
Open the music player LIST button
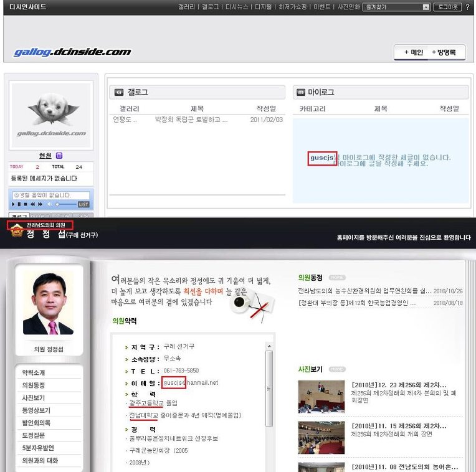[x=83, y=204]
